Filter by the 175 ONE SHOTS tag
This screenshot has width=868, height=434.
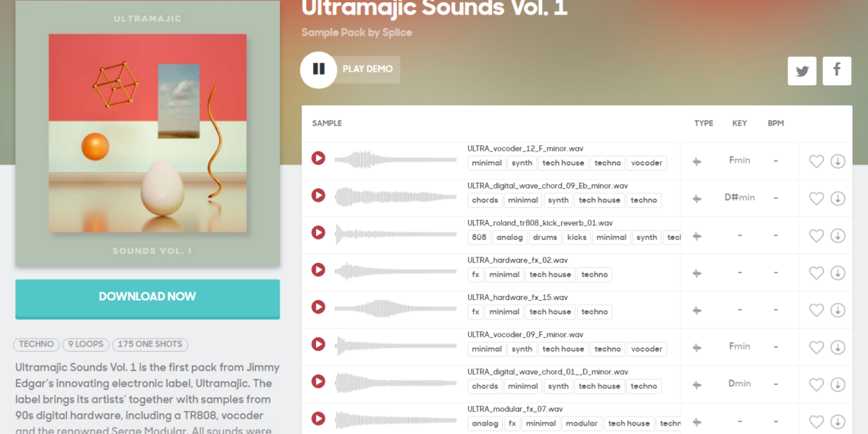coord(150,344)
